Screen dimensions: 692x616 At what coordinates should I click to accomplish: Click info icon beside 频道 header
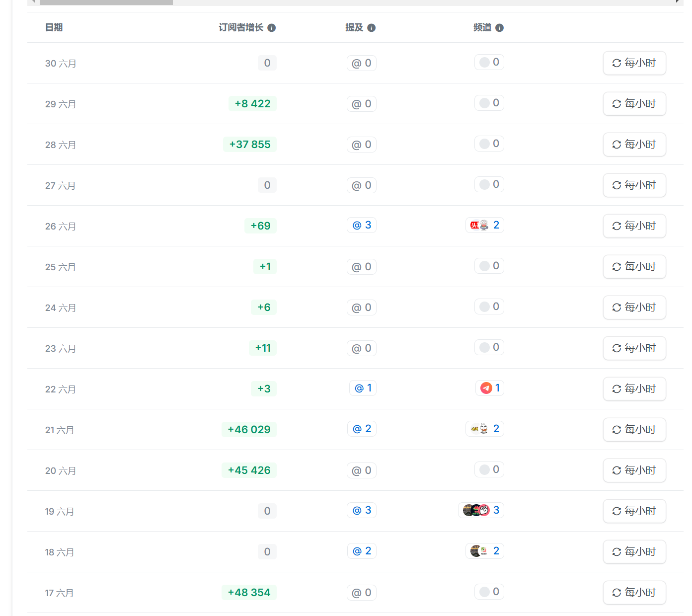(x=500, y=28)
